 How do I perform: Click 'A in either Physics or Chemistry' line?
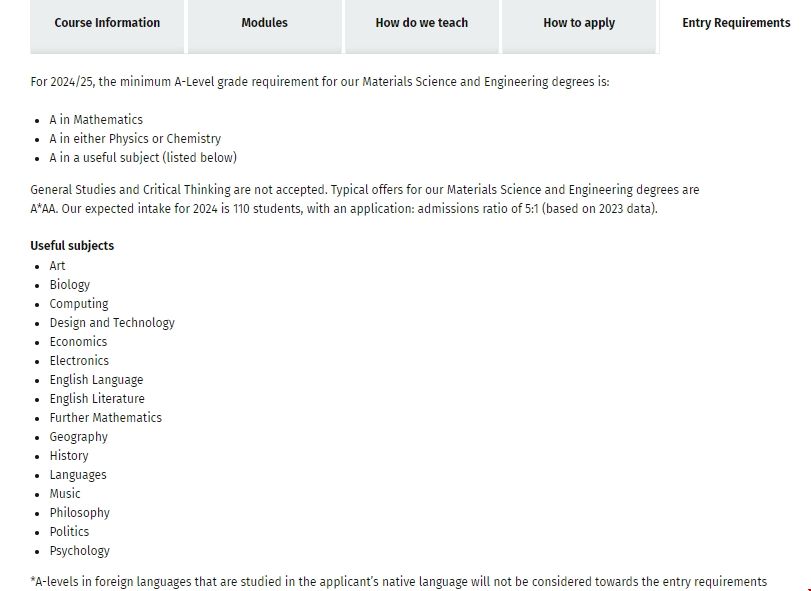[135, 139]
